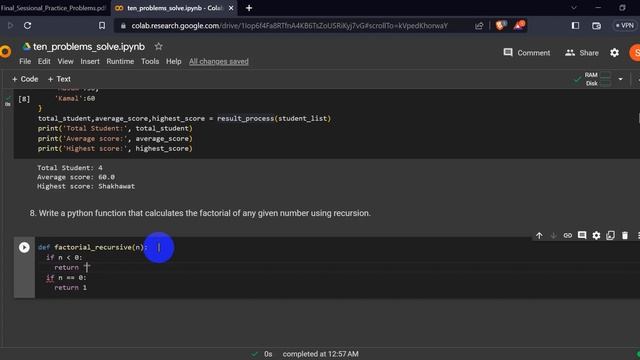Toggle the VPN button
Image resolution: width=640 pixels, height=360 pixels.
click(x=625, y=25)
